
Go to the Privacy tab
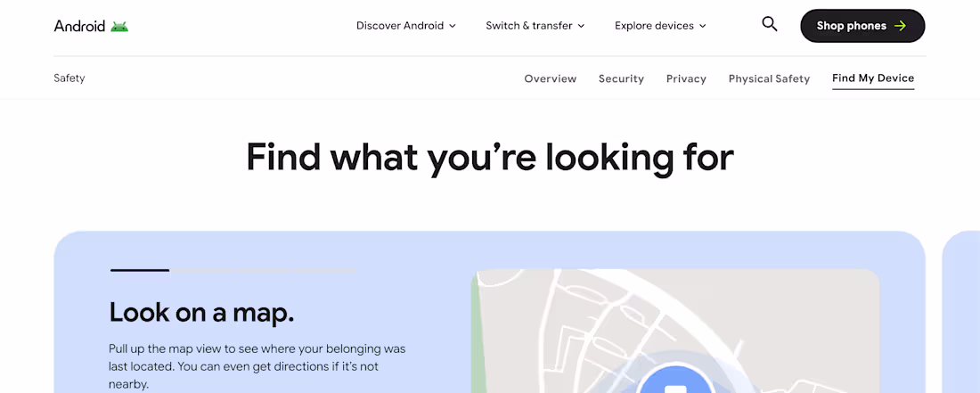click(686, 78)
